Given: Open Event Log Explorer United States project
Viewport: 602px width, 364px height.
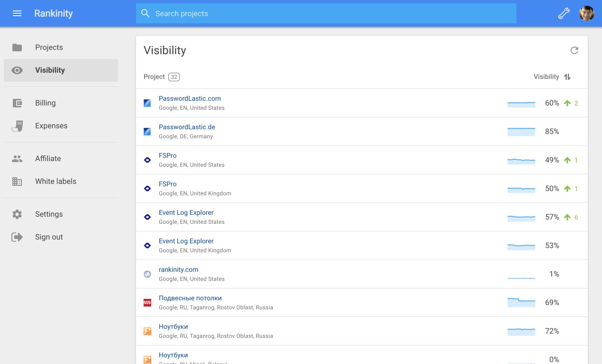Looking at the screenshot, I should [x=186, y=212].
